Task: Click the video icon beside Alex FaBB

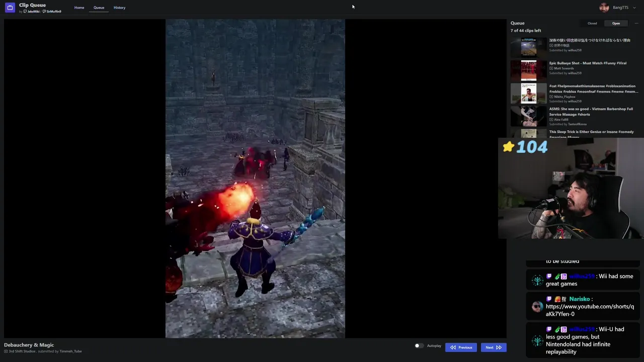Action: (x=551, y=120)
